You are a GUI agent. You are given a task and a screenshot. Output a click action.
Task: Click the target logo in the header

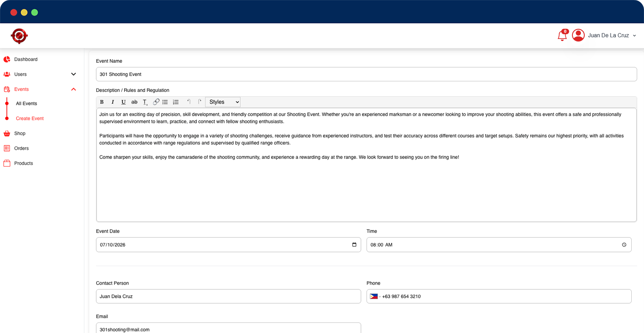[x=19, y=36]
